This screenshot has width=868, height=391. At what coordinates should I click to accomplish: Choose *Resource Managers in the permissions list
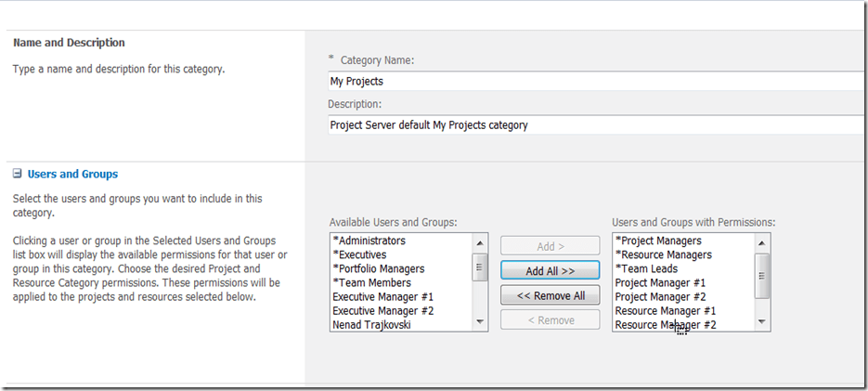[x=663, y=254]
